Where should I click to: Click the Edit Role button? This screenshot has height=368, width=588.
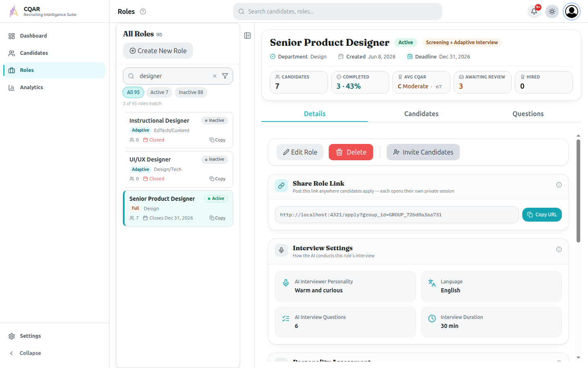[x=300, y=152]
